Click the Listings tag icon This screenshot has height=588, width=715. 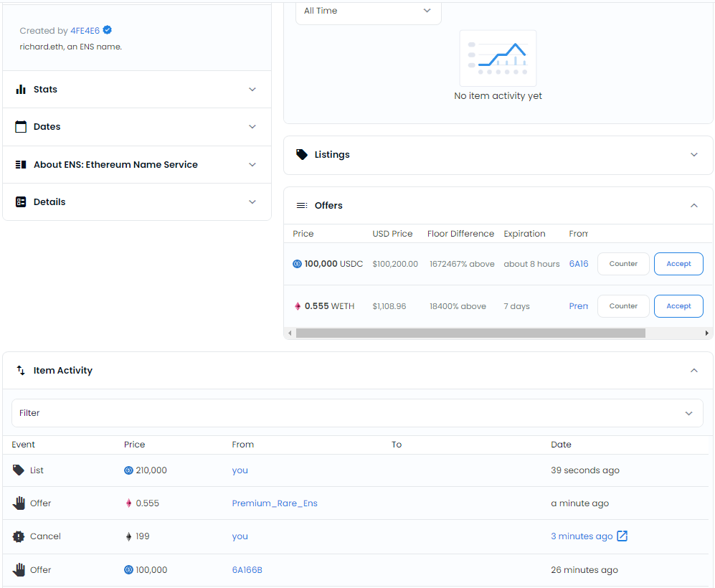coord(302,154)
